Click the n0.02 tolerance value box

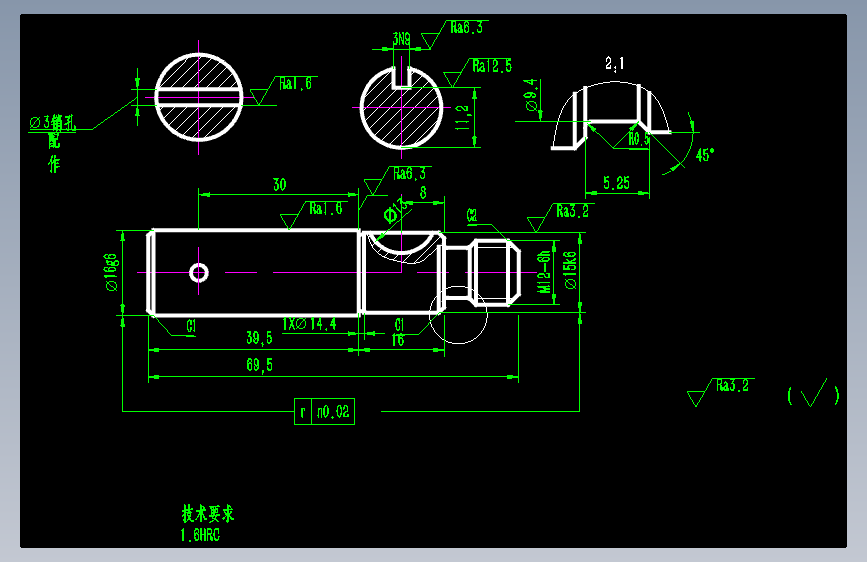pyautogui.click(x=333, y=412)
